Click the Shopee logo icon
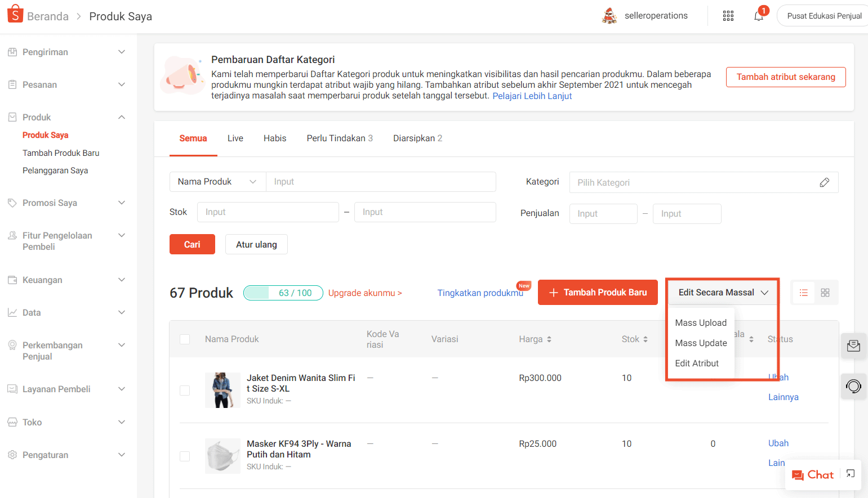This screenshot has height=498, width=868. pyautogui.click(x=15, y=14)
